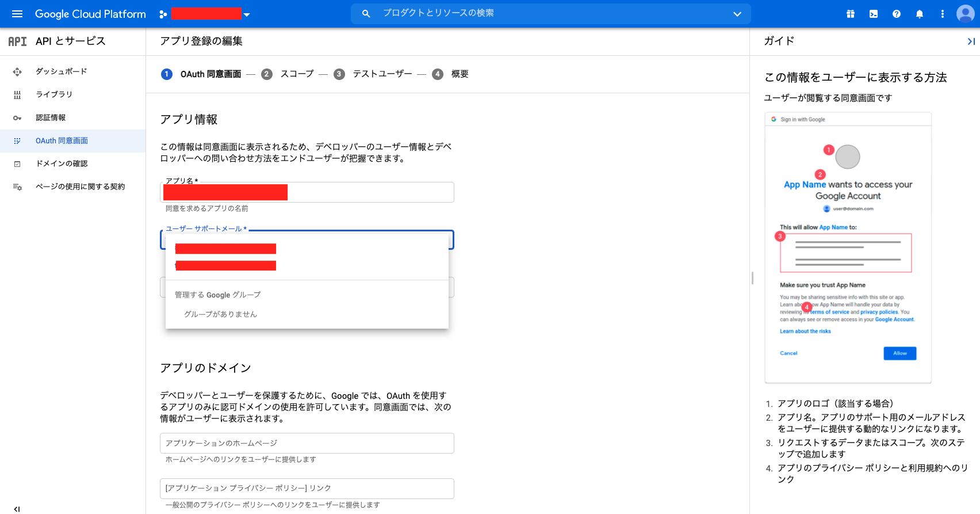This screenshot has width=980, height=514.
Task: Click the domain verification checkbox icon
Action: point(17,164)
